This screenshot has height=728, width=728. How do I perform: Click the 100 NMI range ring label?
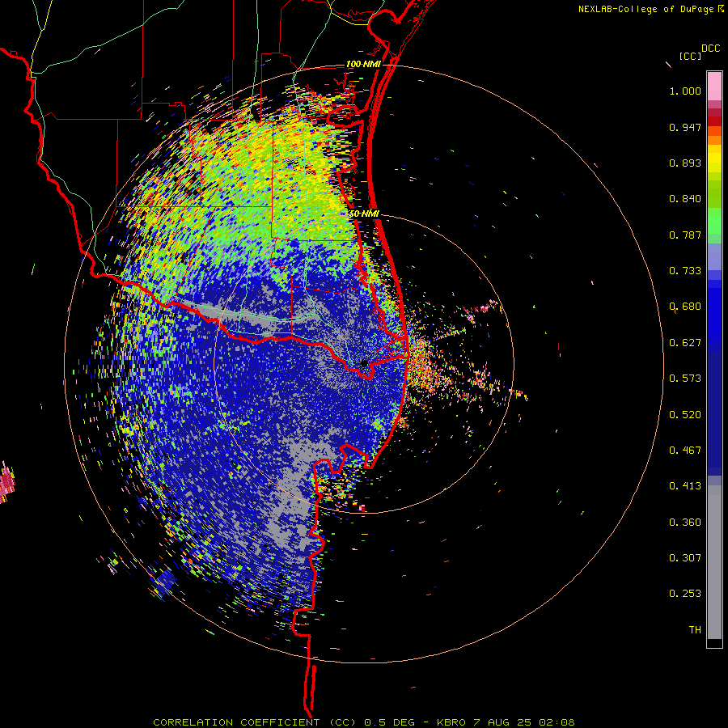pyautogui.click(x=363, y=64)
